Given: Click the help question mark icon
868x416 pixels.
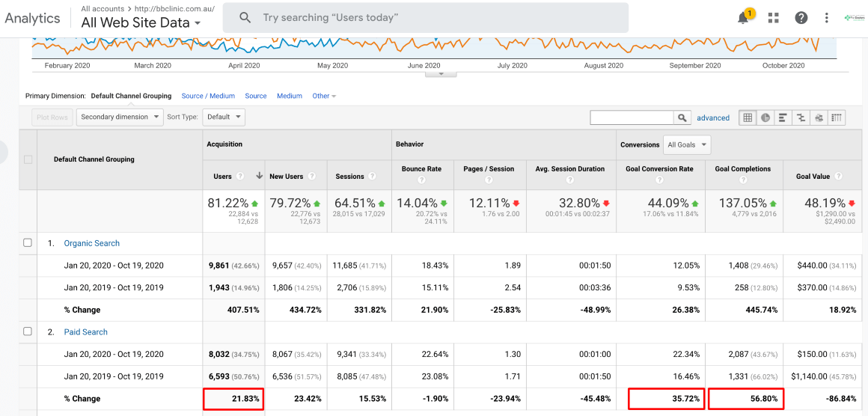Looking at the screenshot, I should click(x=801, y=18).
